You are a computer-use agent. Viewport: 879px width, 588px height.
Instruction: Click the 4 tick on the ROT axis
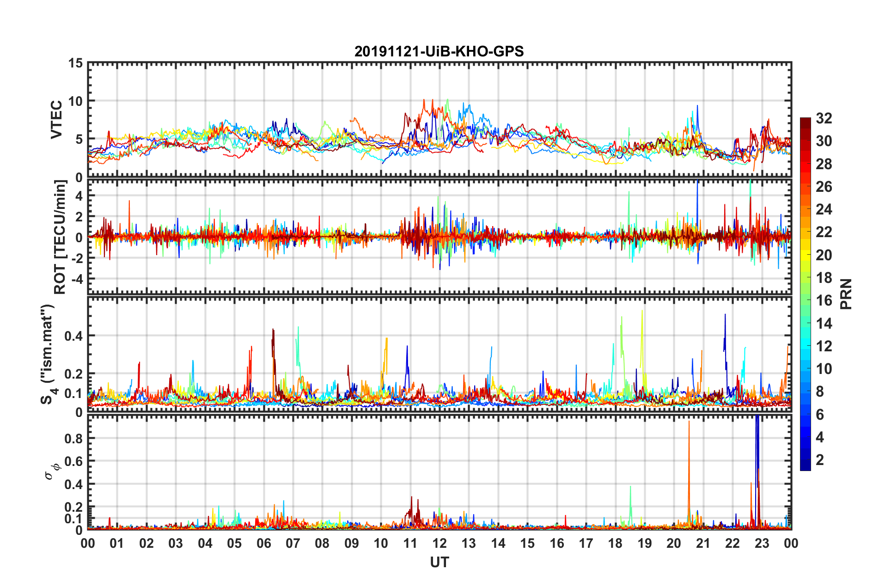pyautogui.click(x=79, y=196)
